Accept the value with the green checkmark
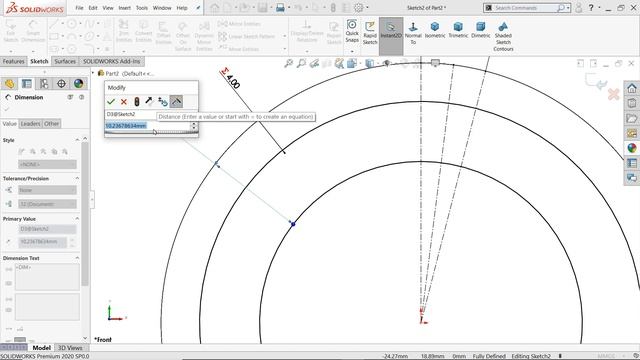640x360 pixels. [111, 102]
